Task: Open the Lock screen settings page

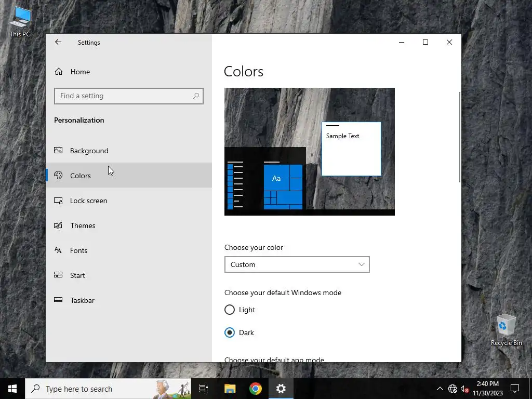Action: [x=129, y=201]
